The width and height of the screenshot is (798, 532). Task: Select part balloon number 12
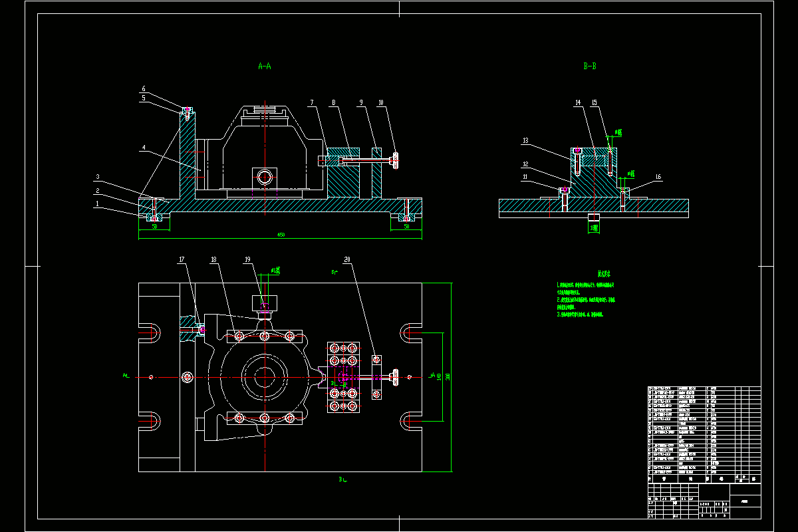[x=525, y=164]
